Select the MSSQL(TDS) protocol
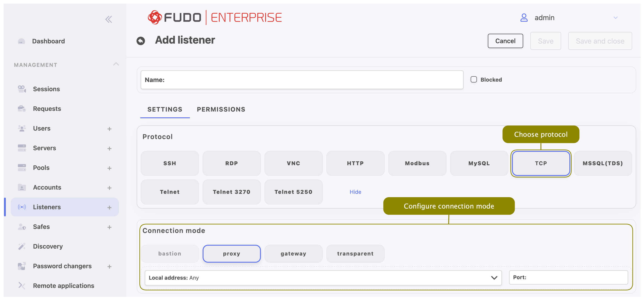The height and width of the screenshot is (302, 644). tap(603, 163)
